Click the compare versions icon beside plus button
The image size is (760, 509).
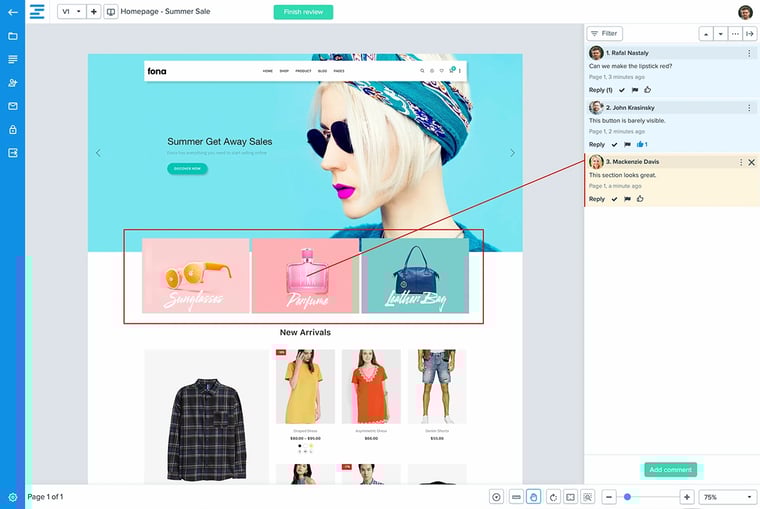(x=110, y=12)
